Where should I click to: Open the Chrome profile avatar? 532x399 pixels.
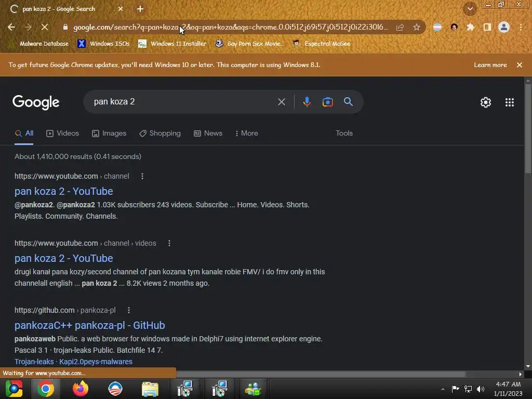click(504, 27)
